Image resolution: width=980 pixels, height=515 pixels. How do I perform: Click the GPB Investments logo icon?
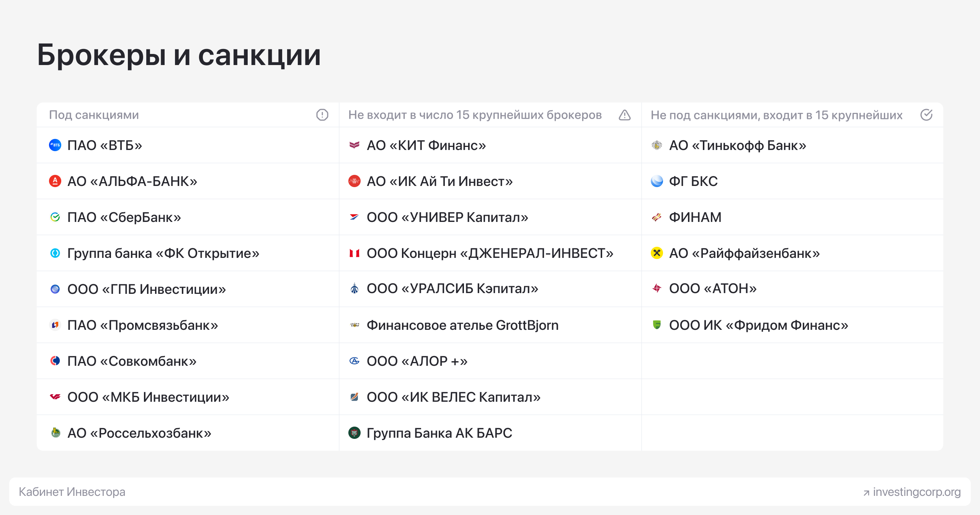point(55,289)
